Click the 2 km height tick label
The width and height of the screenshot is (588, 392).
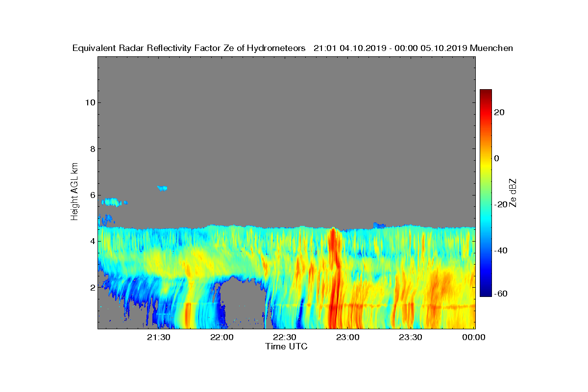point(92,287)
